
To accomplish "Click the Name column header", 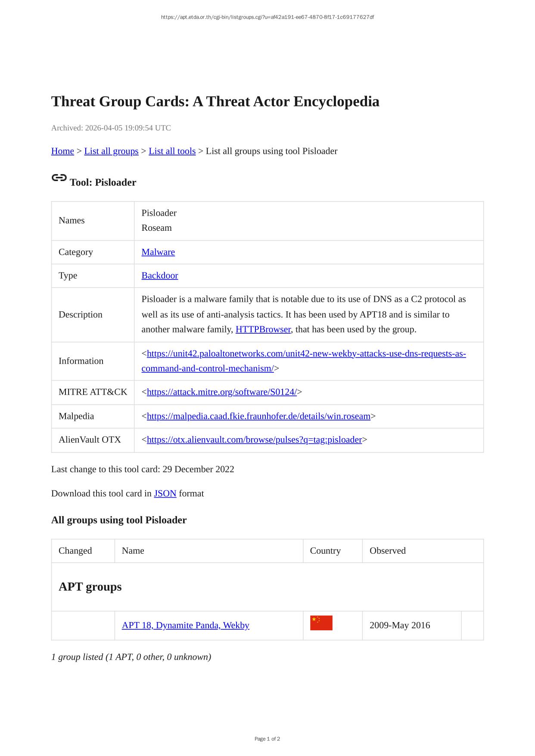I will [x=133, y=551].
